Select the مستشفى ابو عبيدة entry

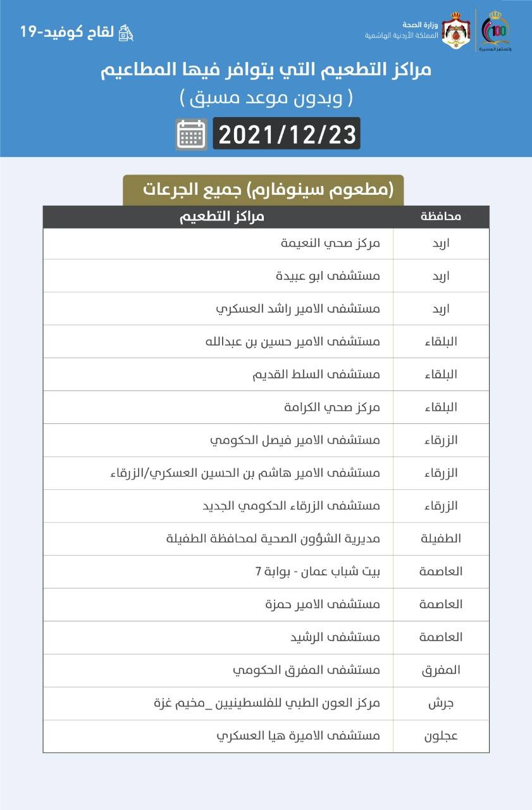coord(328,277)
